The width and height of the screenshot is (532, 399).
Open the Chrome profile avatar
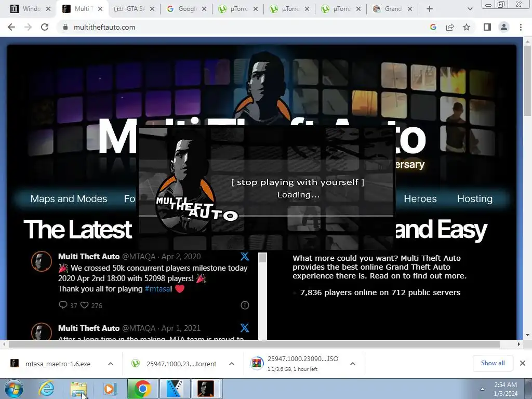pyautogui.click(x=504, y=27)
